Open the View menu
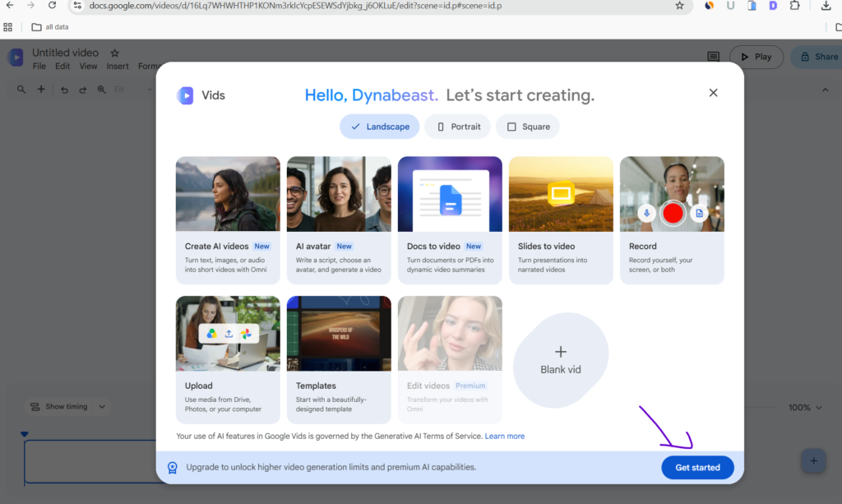842x504 pixels. (x=88, y=66)
